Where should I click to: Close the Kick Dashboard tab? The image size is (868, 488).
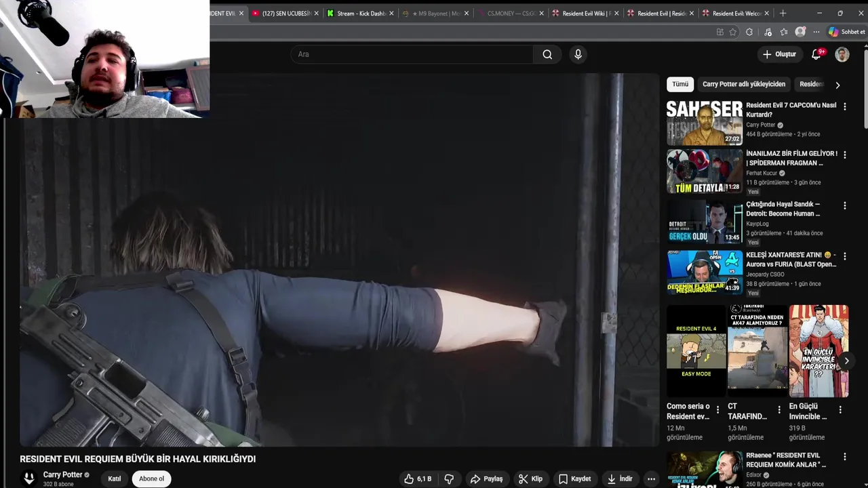391,13
